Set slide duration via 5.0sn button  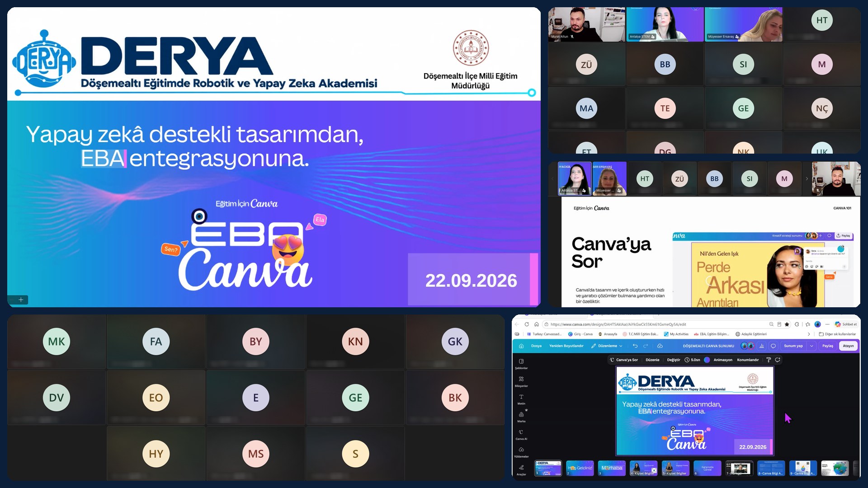(692, 360)
